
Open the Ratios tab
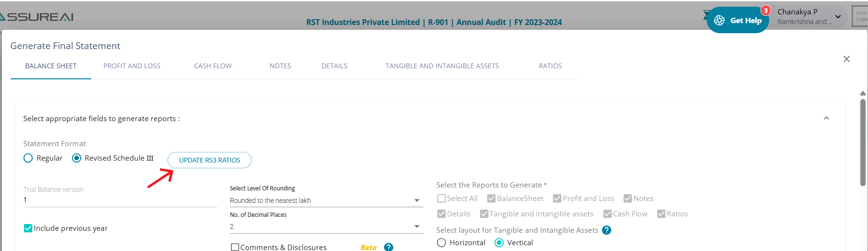coord(550,66)
